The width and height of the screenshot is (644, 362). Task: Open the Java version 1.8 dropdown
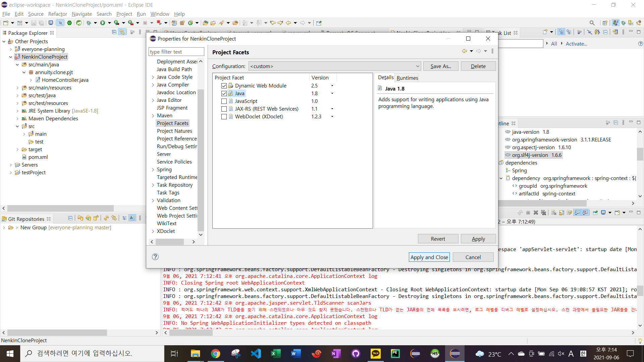332,94
